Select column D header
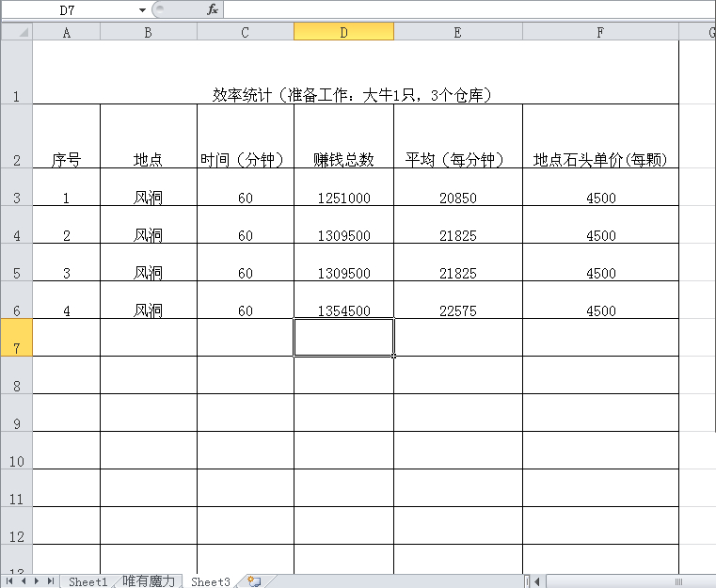Screen dimensions: 716x588 (x=343, y=32)
